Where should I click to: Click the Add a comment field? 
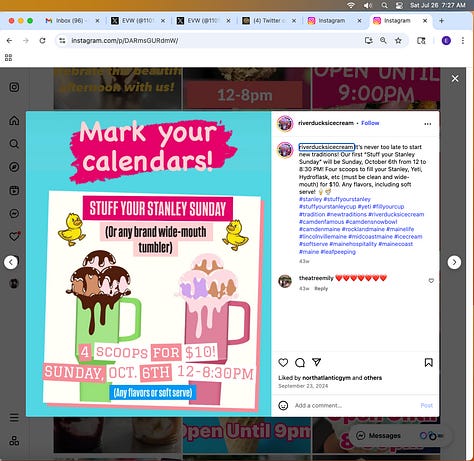[354, 406]
